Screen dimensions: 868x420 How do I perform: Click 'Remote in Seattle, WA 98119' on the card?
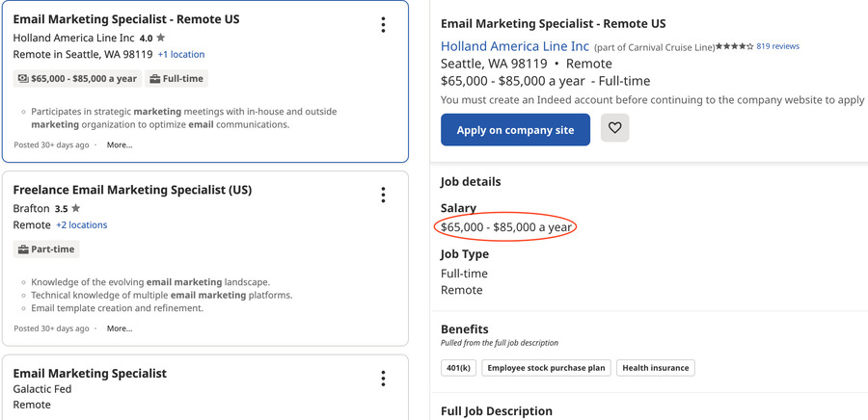[x=83, y=54]
